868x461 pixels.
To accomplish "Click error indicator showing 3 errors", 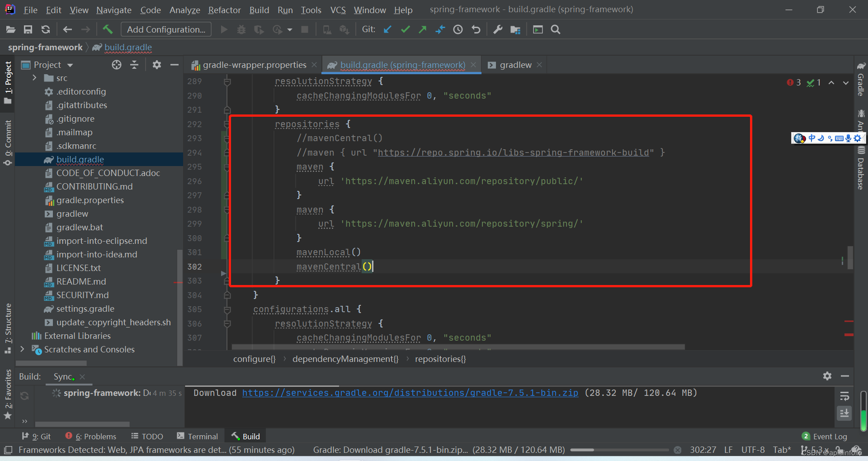I will click(794, 82).
